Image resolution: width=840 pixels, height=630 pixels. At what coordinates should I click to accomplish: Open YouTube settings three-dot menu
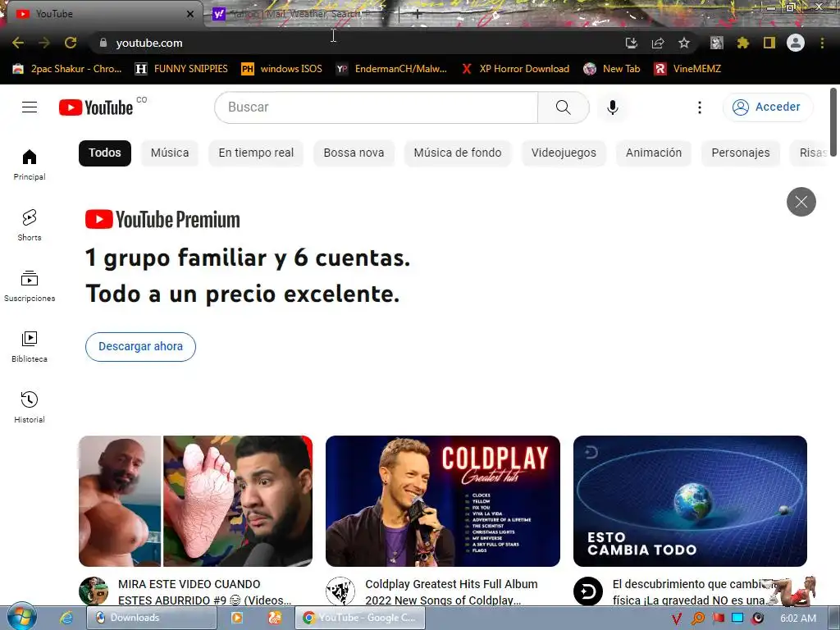point(699,107)
